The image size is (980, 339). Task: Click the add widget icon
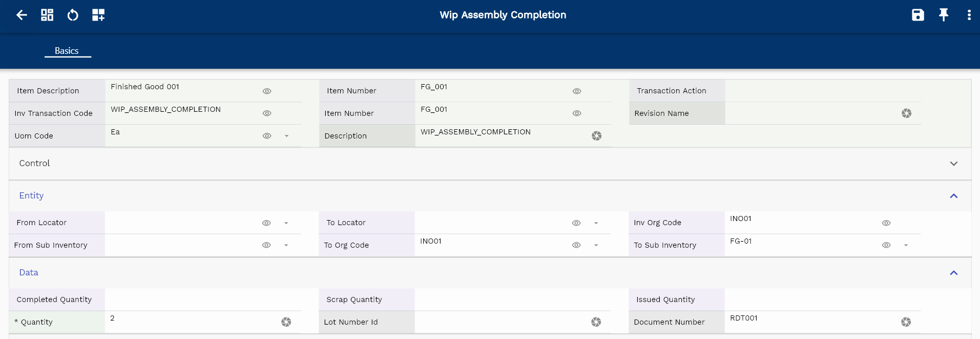click(98, 15)
